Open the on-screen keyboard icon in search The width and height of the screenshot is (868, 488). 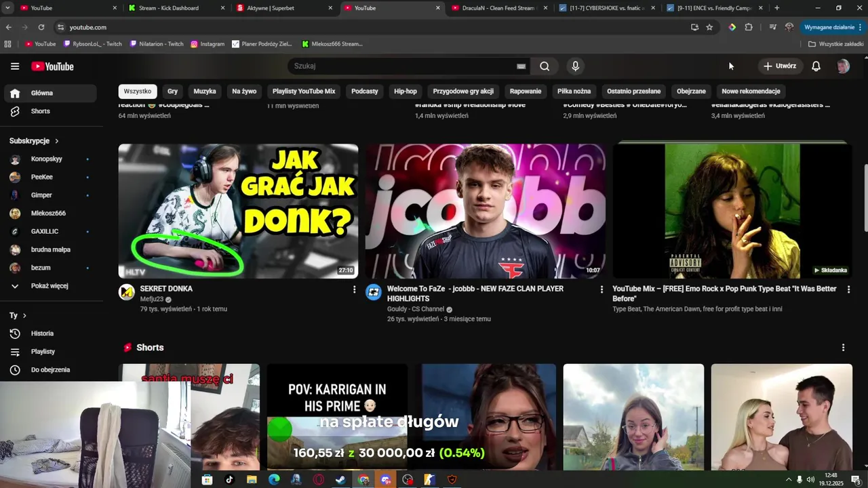click(521, 66)
